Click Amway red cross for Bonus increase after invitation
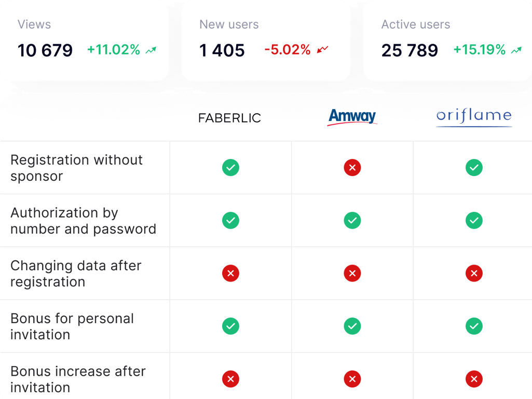532x399 pixels. point(352,379)
